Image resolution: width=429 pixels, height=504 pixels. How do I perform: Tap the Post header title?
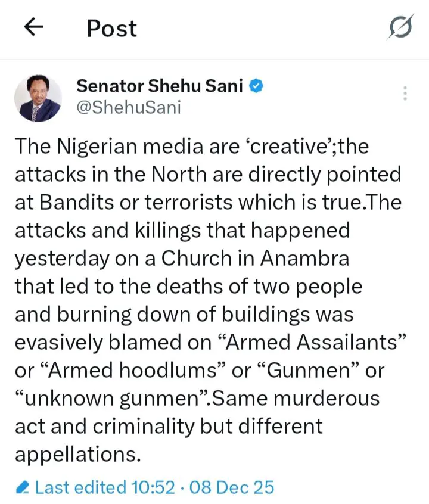coord(111,28)
